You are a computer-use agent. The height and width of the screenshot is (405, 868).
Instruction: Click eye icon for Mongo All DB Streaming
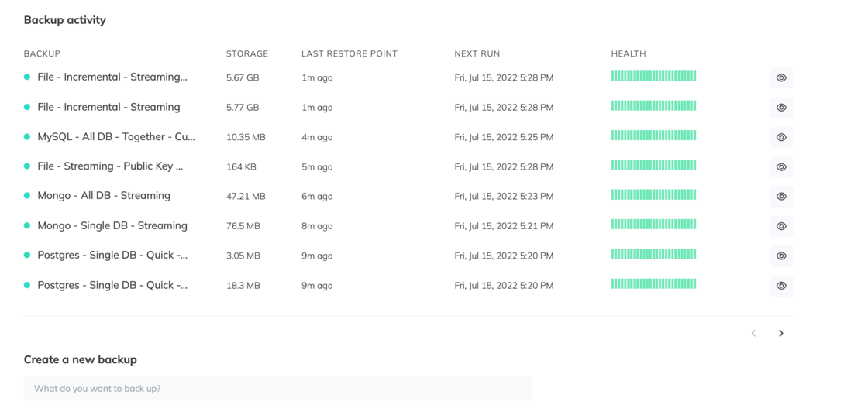coord(781,197)
